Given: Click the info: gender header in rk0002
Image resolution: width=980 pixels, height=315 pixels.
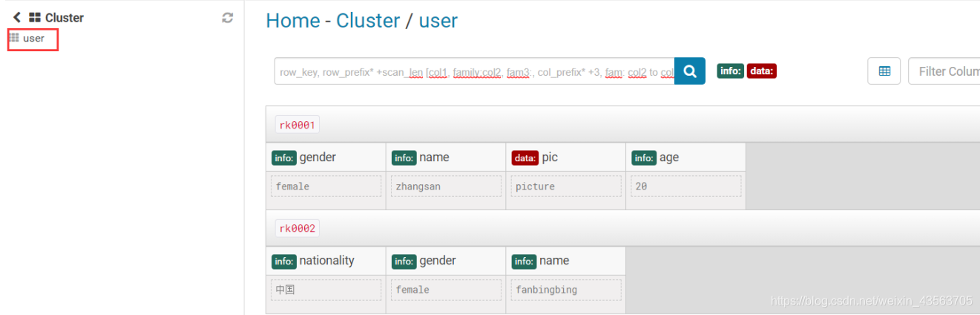Looking at the screenshot, I should click(x=446, y=261).
